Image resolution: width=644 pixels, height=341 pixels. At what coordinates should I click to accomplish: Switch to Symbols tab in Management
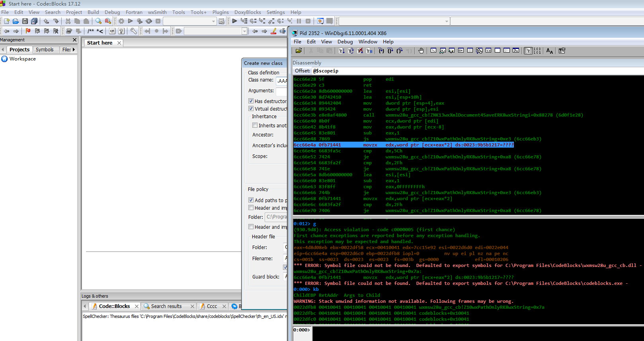tap(45, 50)
